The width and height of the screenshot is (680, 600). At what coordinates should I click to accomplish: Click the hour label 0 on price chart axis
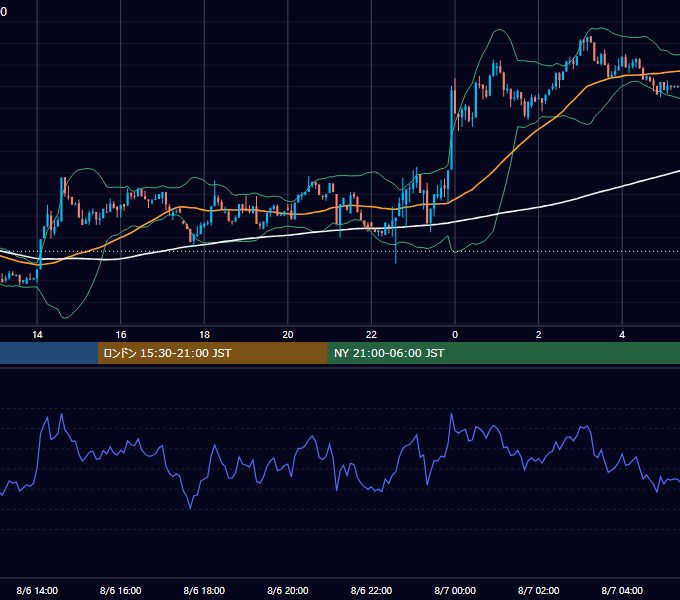[455, 335]
